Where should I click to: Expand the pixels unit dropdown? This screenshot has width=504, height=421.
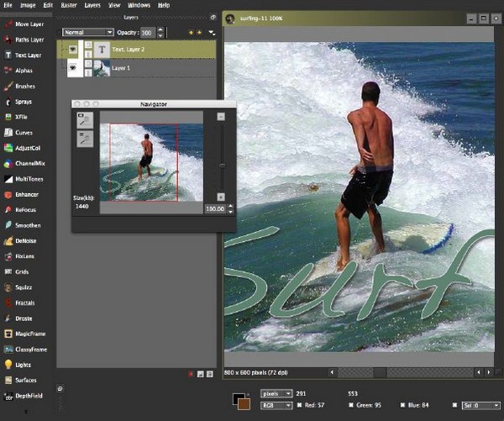276,392
